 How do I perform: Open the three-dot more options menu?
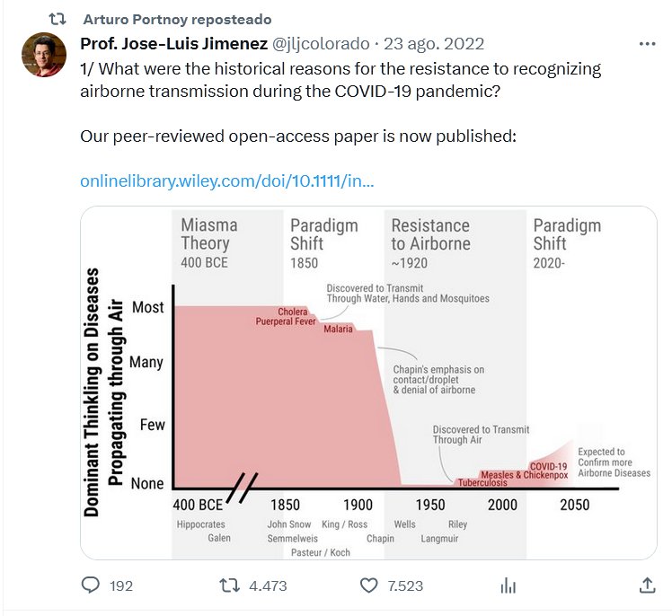tap(647, 43)
